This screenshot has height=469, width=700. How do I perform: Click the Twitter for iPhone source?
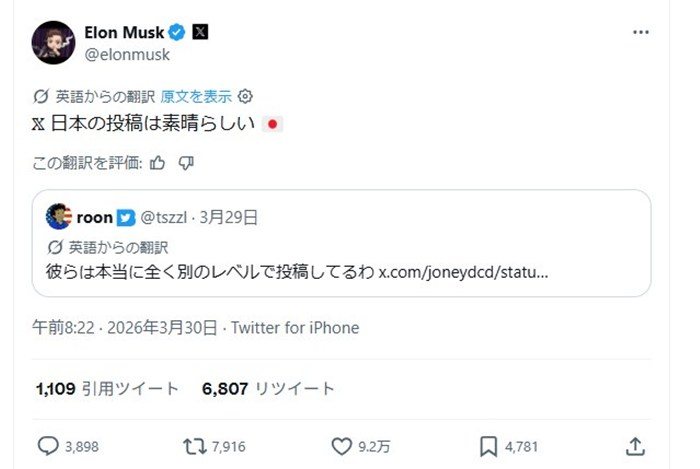pos(294,328)
